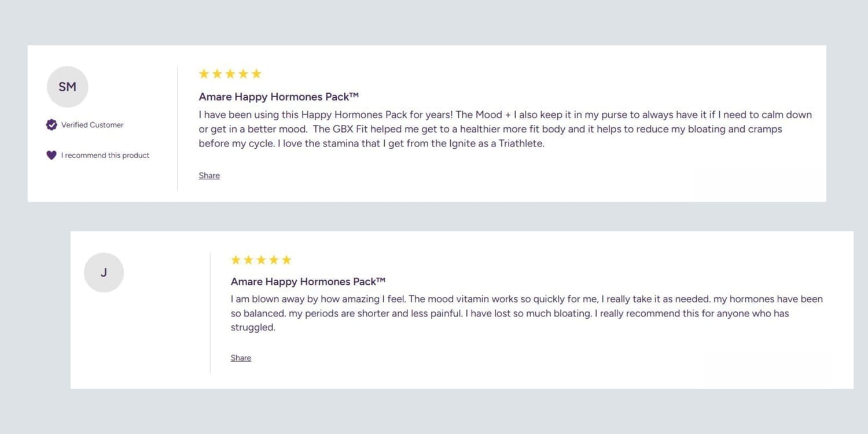Click the J reviewer avatar circle
Viewport: 868px width, 434px height.
pos(104,273)
